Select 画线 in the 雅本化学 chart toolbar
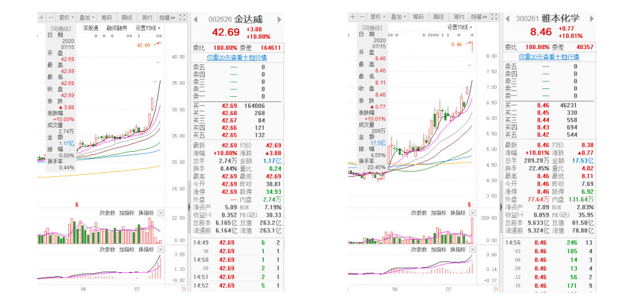This screenshot has width=644, height=305. point(438,18)
